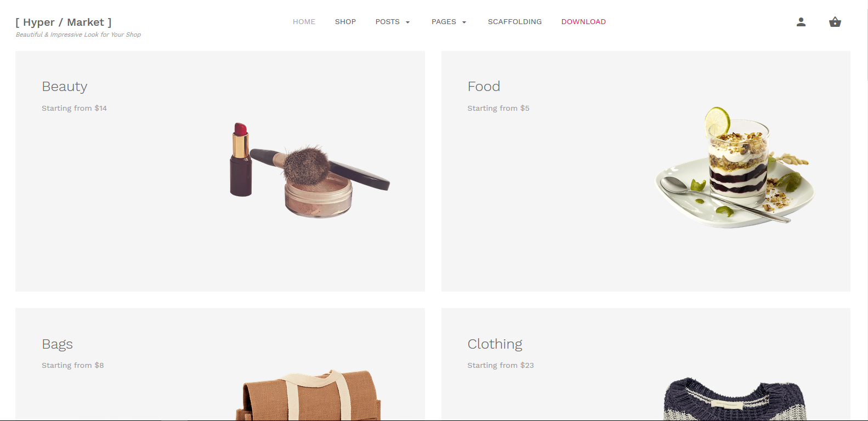Open the Clothing category heading
868x421 pixels.
pyautogui.click(x=495, y=344)
